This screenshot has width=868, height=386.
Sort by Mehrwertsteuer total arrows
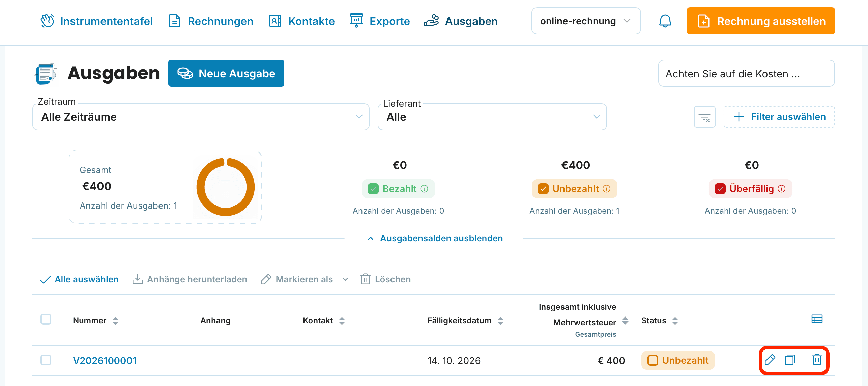[x=625, y=321]
